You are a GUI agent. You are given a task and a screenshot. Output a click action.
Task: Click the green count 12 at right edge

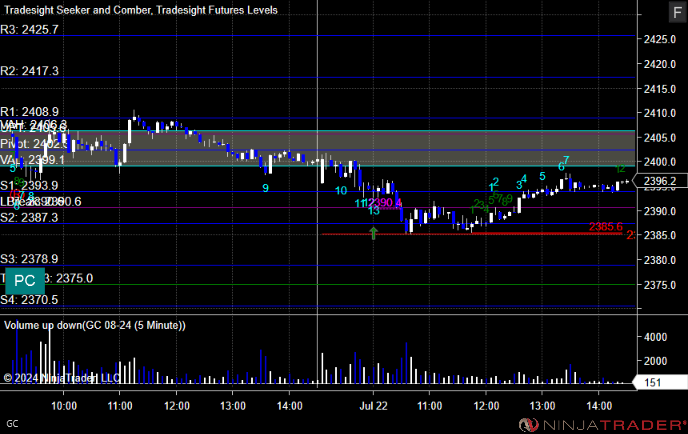(620, 169)
